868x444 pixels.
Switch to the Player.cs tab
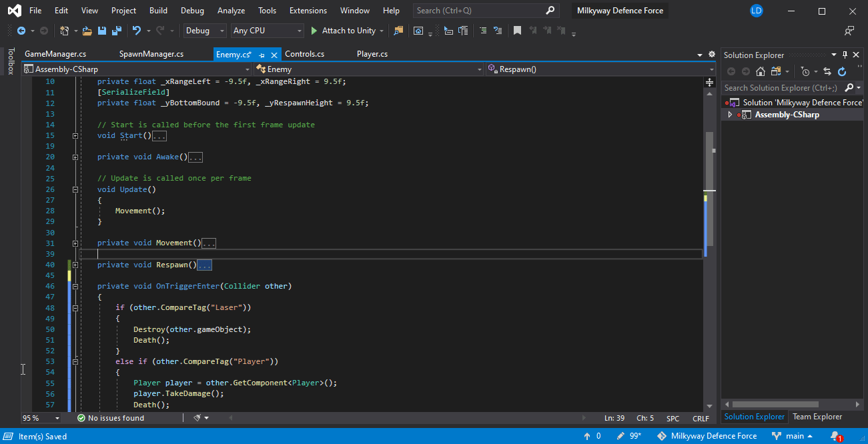pos(372,54)
